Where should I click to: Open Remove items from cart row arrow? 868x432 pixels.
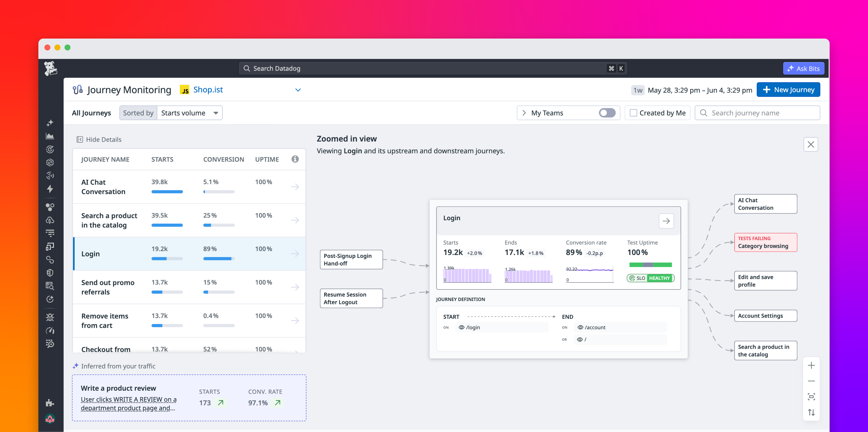tap(295, 321)
